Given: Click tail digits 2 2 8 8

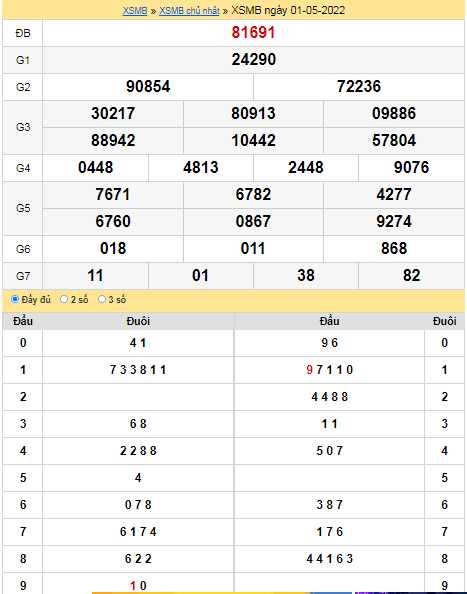Looking at the screenshot, I should click(138, 451).
